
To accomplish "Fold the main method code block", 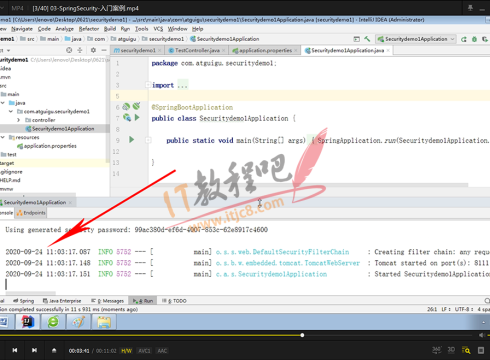I will click(x=148, y=140).
